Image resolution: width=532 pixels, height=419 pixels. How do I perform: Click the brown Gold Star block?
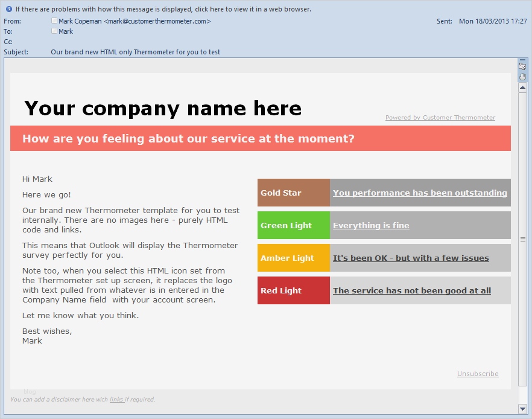pos(294,193)
